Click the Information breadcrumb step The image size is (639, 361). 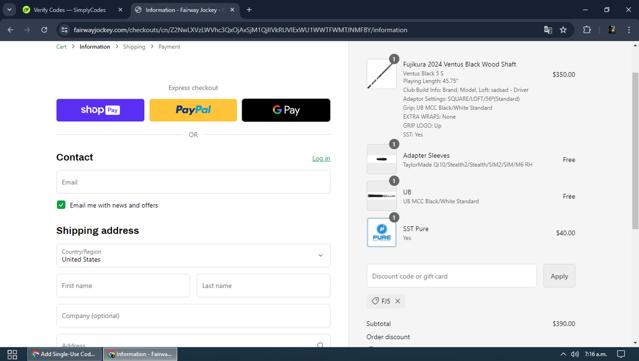point(95,47)
